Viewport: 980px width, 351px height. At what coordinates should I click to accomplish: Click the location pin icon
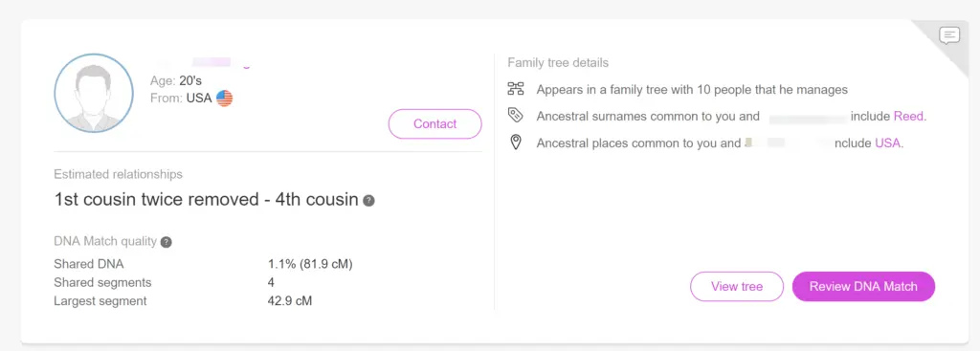pyautogui.click(x=516, y=143)
